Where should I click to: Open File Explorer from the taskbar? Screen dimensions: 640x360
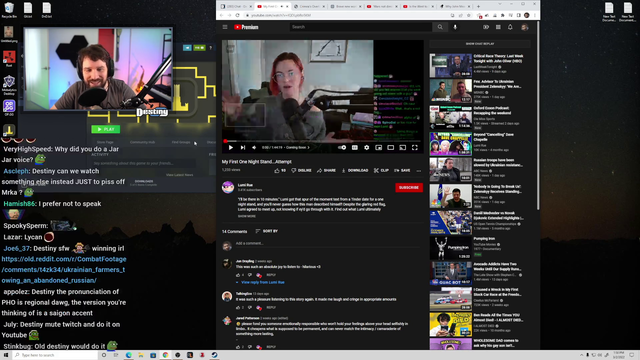click(x=141, y=355)
